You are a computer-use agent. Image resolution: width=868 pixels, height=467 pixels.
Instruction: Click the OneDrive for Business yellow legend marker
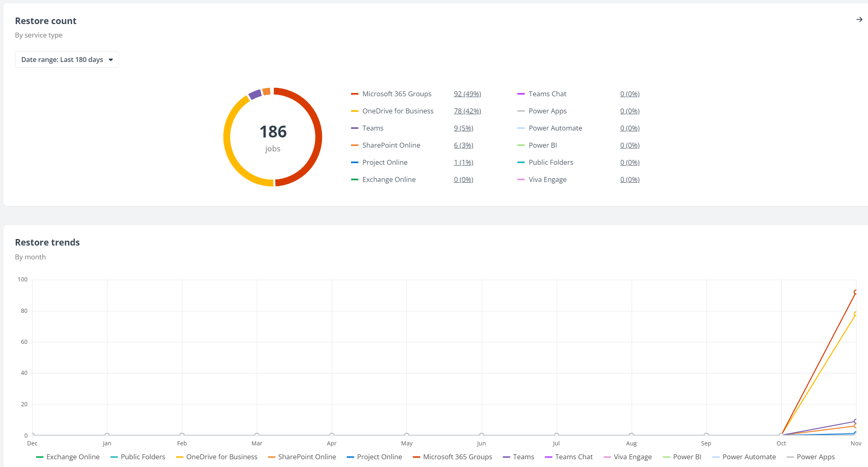(x=354, y=111)
